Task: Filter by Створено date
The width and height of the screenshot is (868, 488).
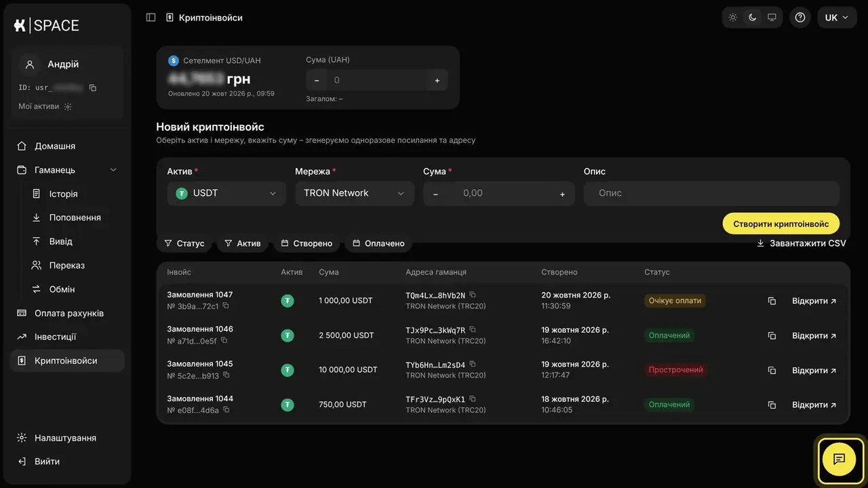Action: click(x=307, y=243)
